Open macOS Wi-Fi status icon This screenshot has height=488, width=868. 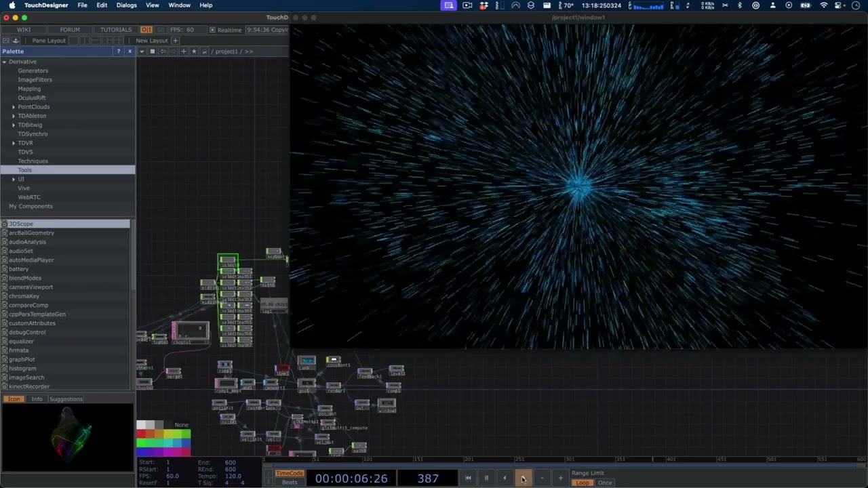tap(824, 5)
